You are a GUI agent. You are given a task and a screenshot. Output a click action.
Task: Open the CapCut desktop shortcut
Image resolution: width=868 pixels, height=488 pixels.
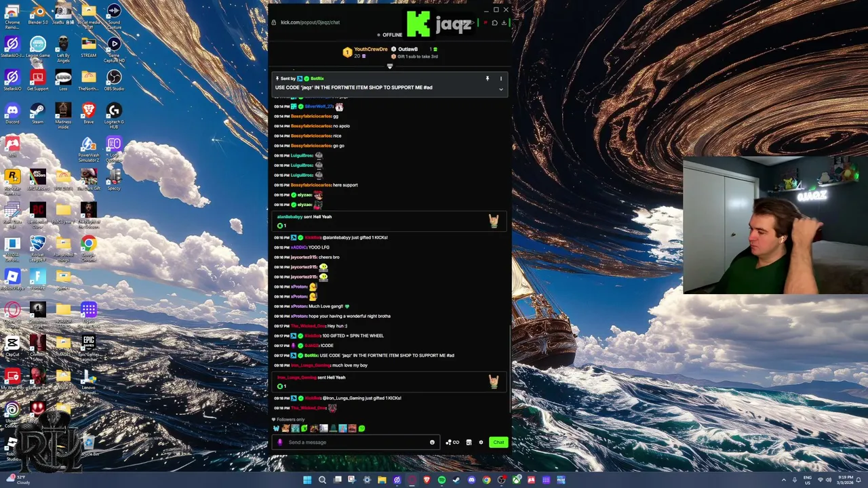coord(12,347)
